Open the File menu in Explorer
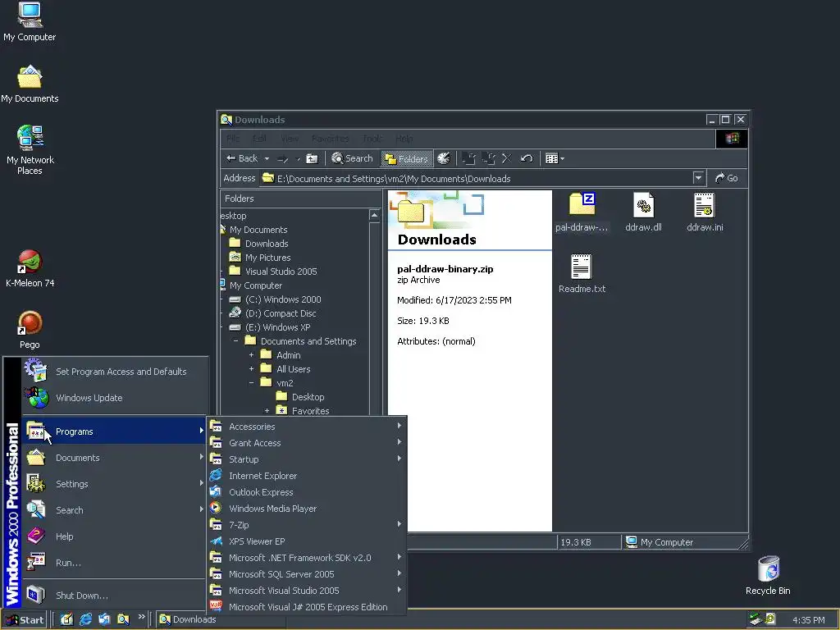840x630 pixels. click(x=233, y=139)
